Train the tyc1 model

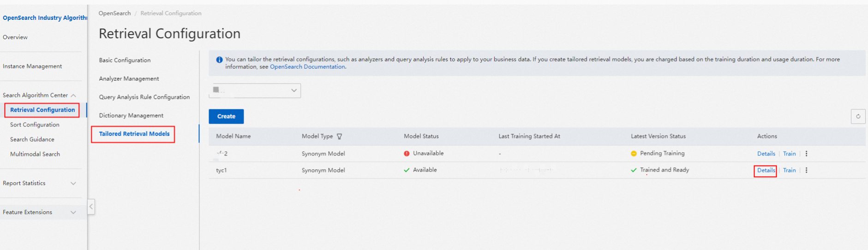[x=789, y=171]
